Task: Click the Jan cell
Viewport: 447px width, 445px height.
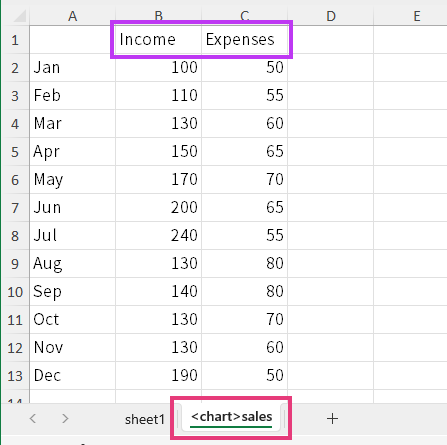Action: pyautogui.click(x=73, y=68)
